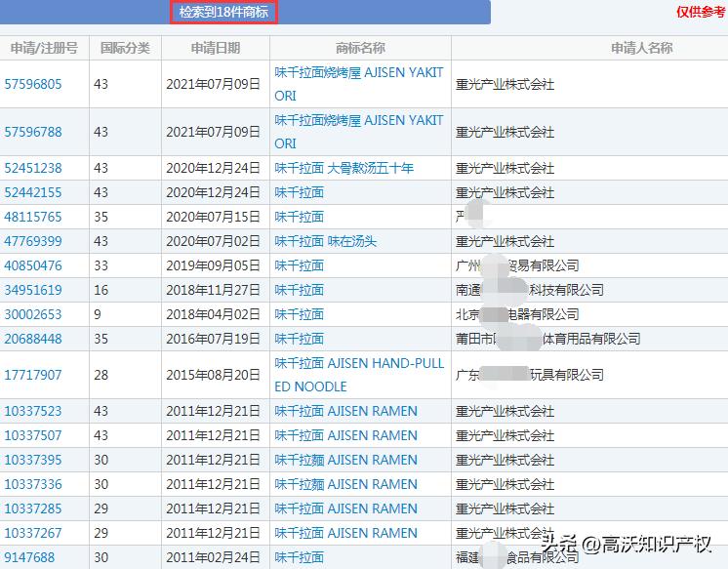Select class 16 in row 34951619
Image resolution: width=728 pixels, height=569 pixels.
[x=101, y=290]
